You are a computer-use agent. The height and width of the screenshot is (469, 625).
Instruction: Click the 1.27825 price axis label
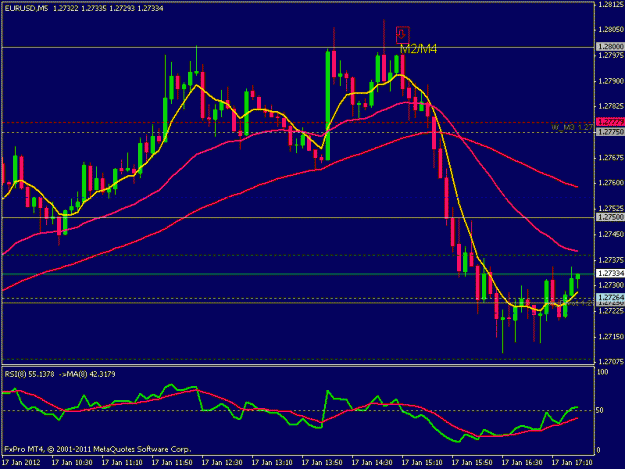611,106
